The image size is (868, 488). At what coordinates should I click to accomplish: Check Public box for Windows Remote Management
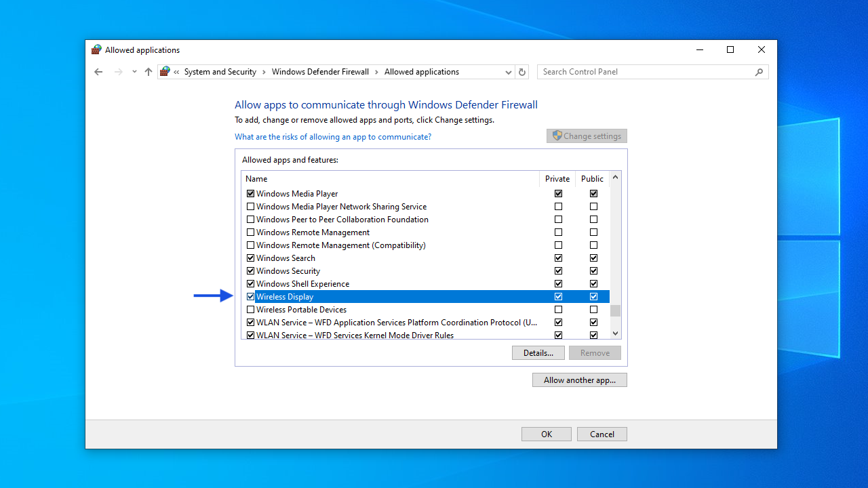click(594, 232)
